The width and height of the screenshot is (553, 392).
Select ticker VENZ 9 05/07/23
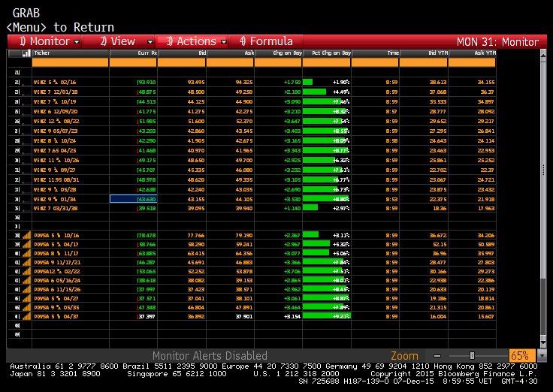(x=56, y=131)
